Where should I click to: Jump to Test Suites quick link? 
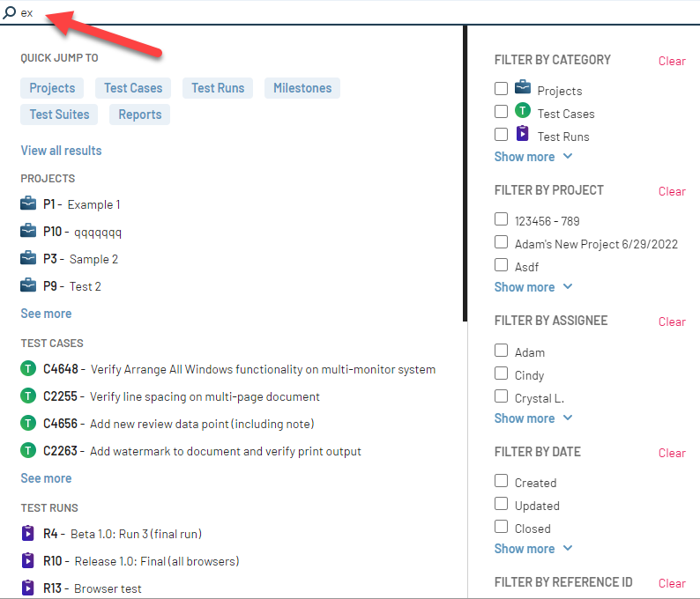[x=59, y=115]
